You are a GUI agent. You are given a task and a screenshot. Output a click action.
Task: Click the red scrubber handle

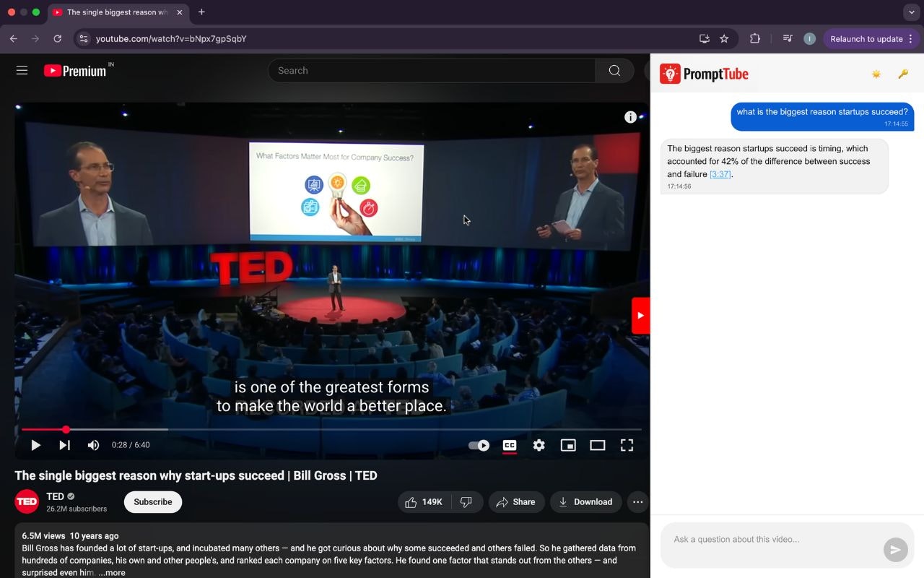[x=66, y=429]
